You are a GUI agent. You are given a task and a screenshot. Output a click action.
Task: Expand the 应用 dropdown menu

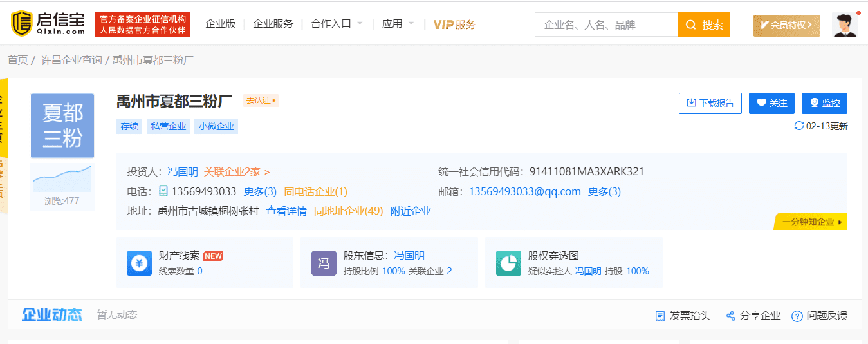[398, 24]
